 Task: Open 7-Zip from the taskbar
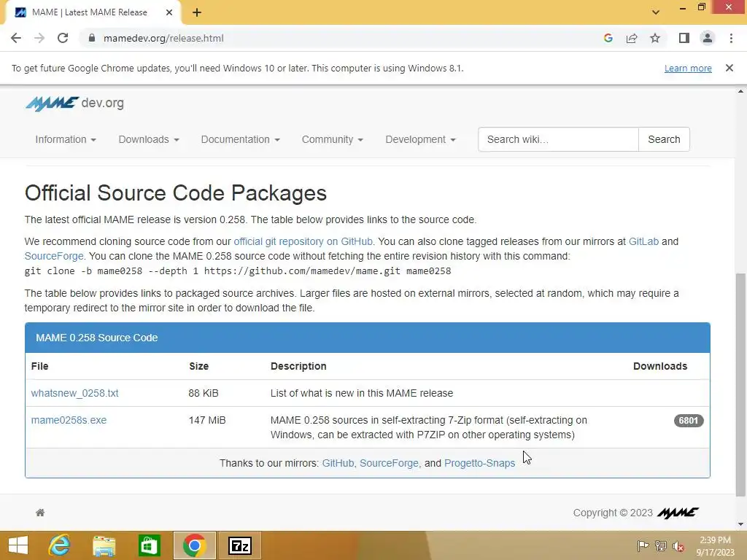(239, 545)
